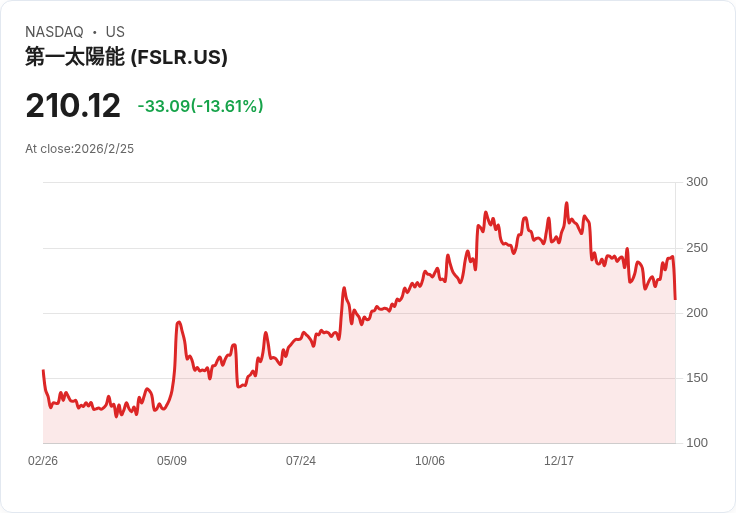Select the 07/24 date axis label
736x513 pixels.
pos(301,461)
